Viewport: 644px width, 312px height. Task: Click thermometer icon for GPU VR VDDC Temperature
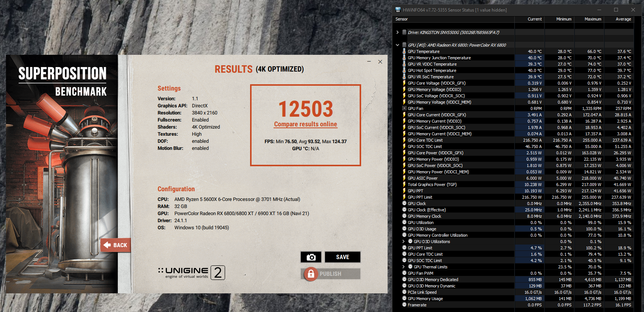click(x=404, y=64)
